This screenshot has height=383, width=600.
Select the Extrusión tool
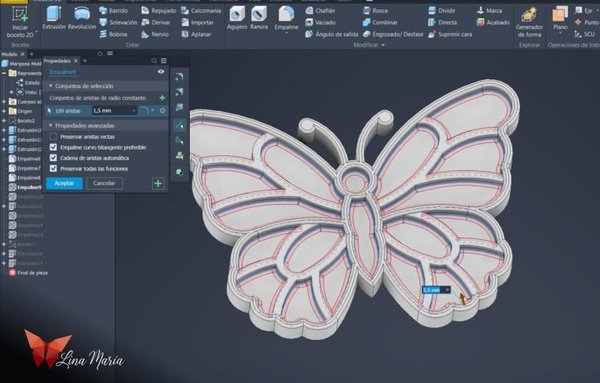54,18
